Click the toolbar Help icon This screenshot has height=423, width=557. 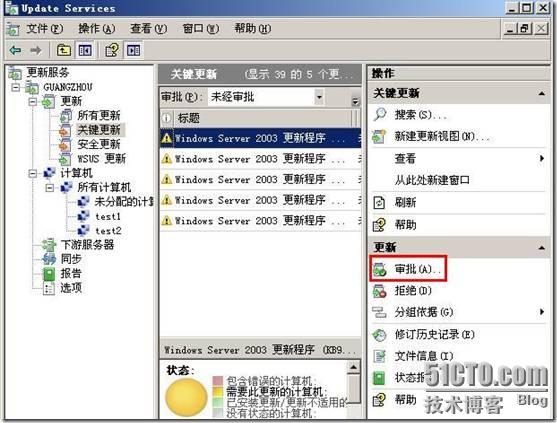tap(112, 50)
